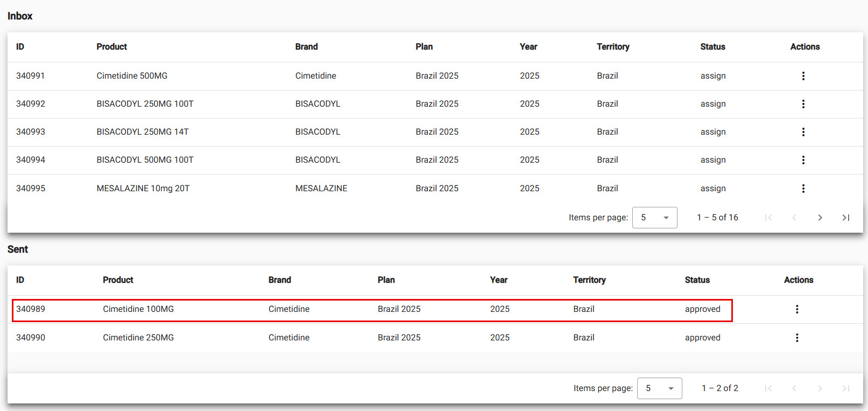Click the Sent table Brand column header

pos(279,280)
